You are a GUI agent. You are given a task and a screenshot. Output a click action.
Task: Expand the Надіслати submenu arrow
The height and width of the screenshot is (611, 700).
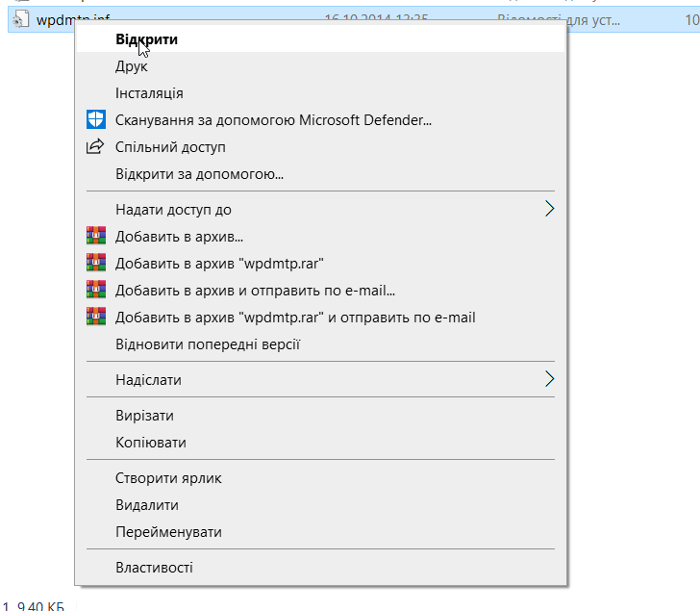pyautogui.click(x=550, y=379)
